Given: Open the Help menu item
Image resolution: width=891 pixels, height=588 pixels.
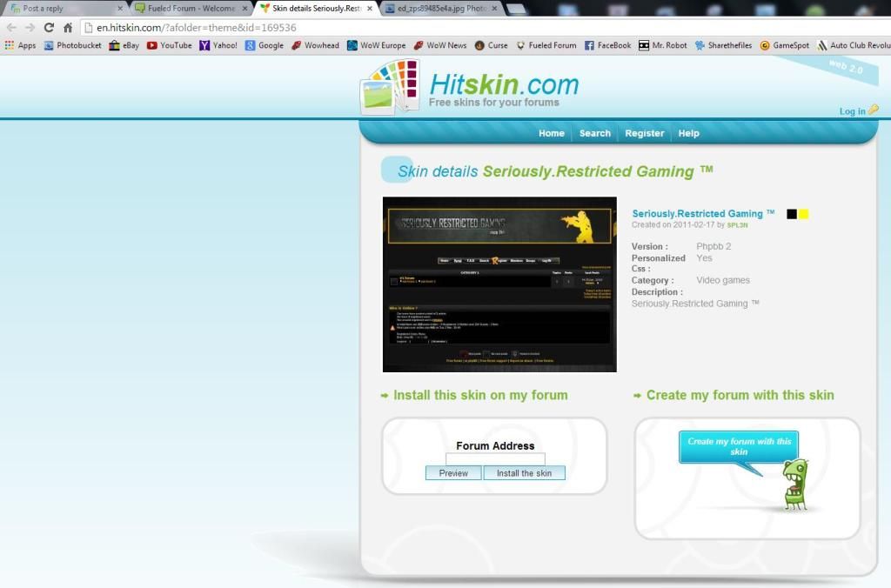Looking at the screenshot, I should click(x=689, y=133).
